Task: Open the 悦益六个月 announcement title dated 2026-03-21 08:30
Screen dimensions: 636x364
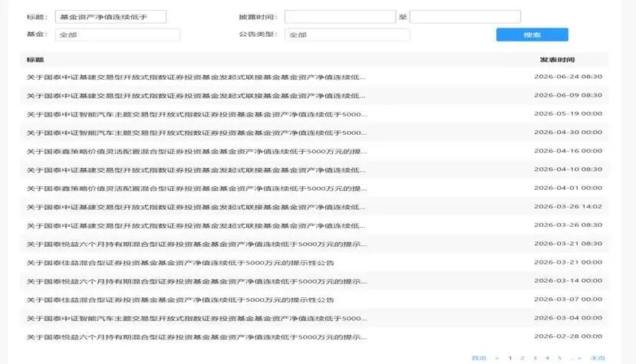Action: click(196, 244)
